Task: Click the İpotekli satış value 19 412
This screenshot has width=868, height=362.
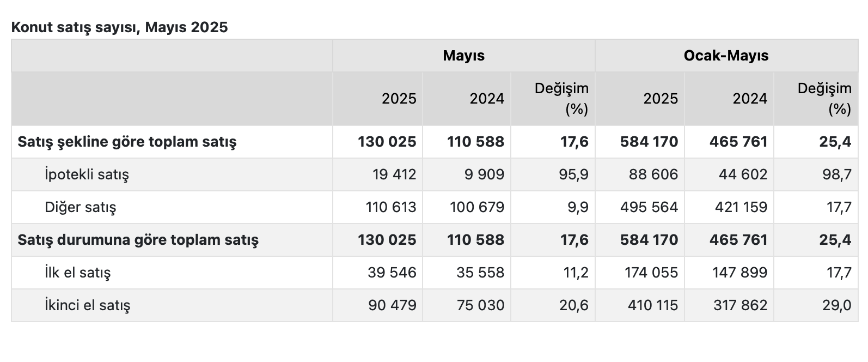Action: click(394, 174)
